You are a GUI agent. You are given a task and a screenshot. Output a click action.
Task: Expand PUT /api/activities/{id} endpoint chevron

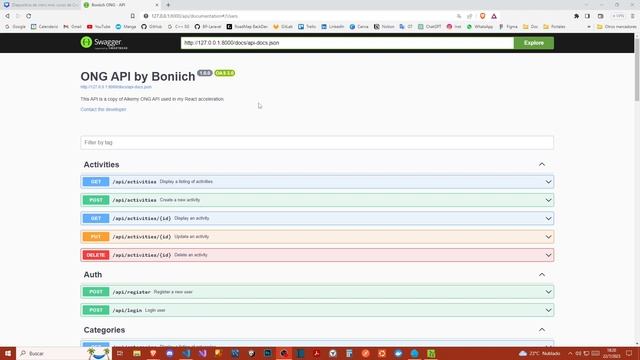click(x=548, y=237)
